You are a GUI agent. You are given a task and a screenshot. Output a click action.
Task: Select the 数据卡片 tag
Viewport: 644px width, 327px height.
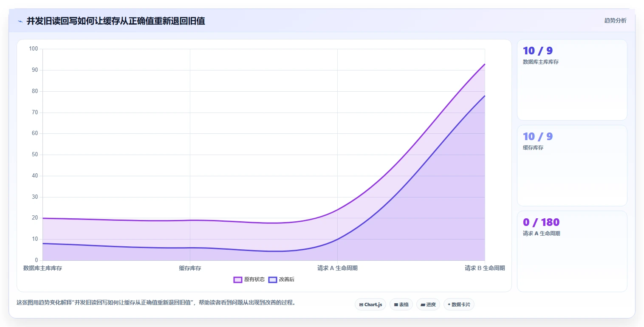[x=459, y=304]
